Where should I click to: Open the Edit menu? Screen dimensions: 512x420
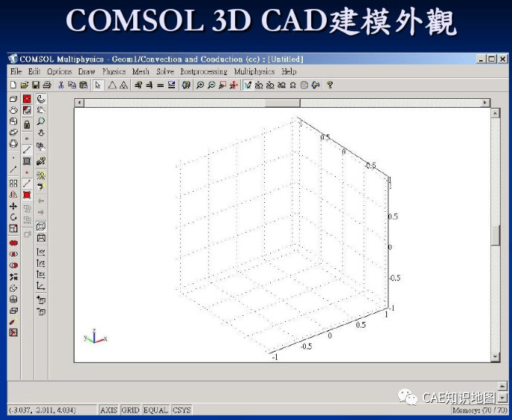(34, 71)
